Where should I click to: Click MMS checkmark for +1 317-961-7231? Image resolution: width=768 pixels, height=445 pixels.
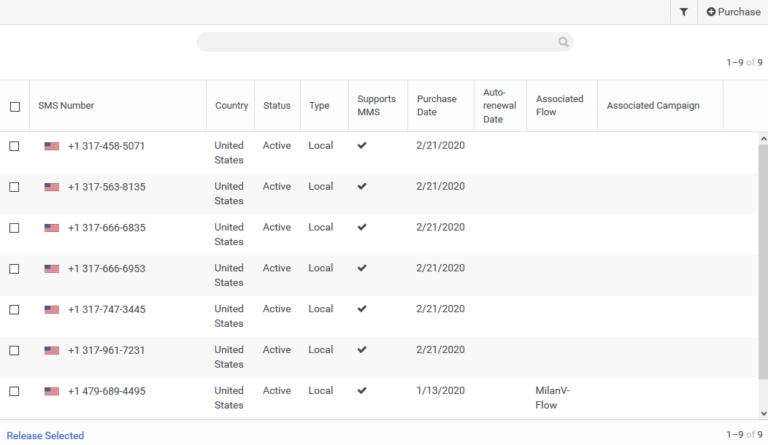[x=362, y=350]
